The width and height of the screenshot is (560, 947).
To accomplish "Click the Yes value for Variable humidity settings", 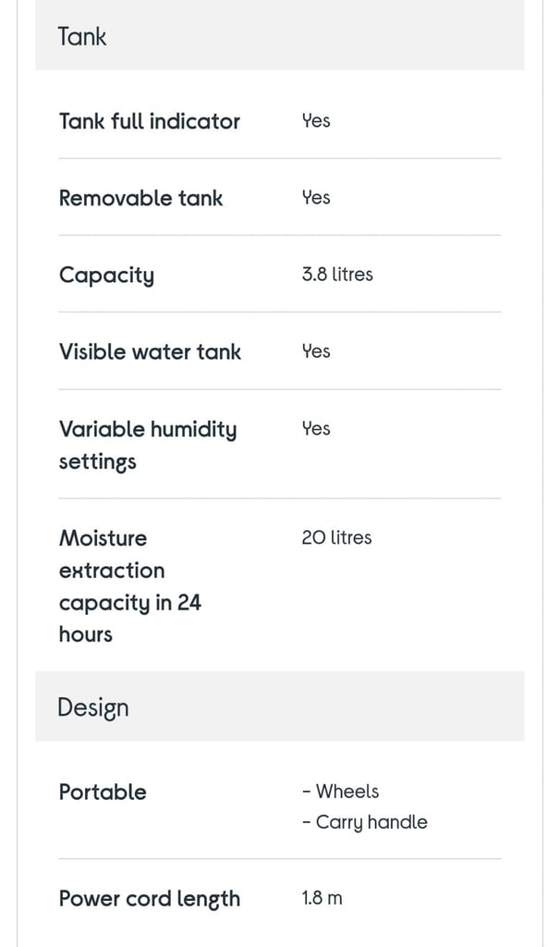I will click(316, 428).
